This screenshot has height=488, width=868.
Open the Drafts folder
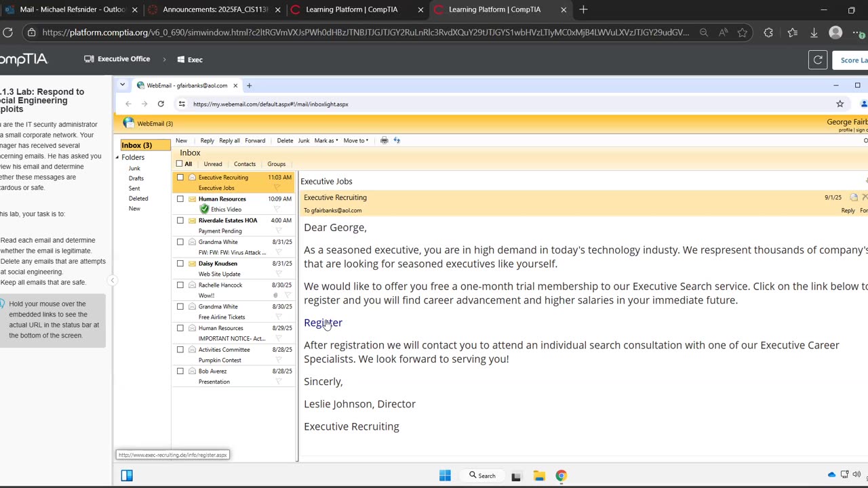coord(136,178)
